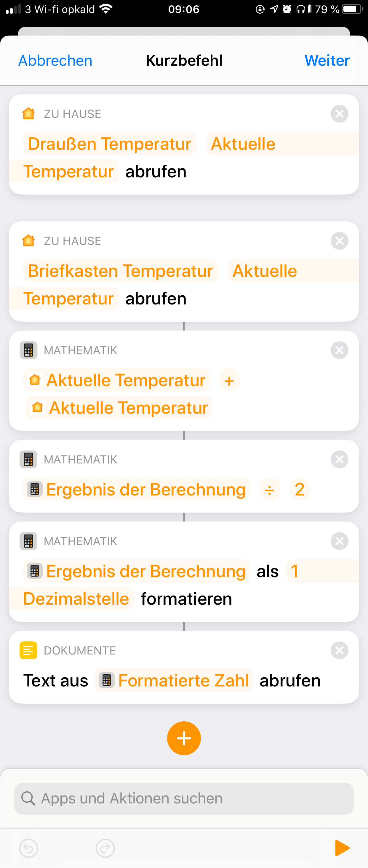The image size is (368, 868).
Task: Tap Abbrechen to cancel
Action: (55, 61)
